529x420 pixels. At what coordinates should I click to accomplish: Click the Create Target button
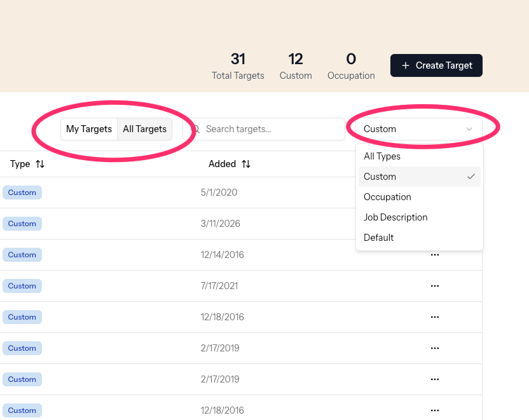(x=436, y=65)
